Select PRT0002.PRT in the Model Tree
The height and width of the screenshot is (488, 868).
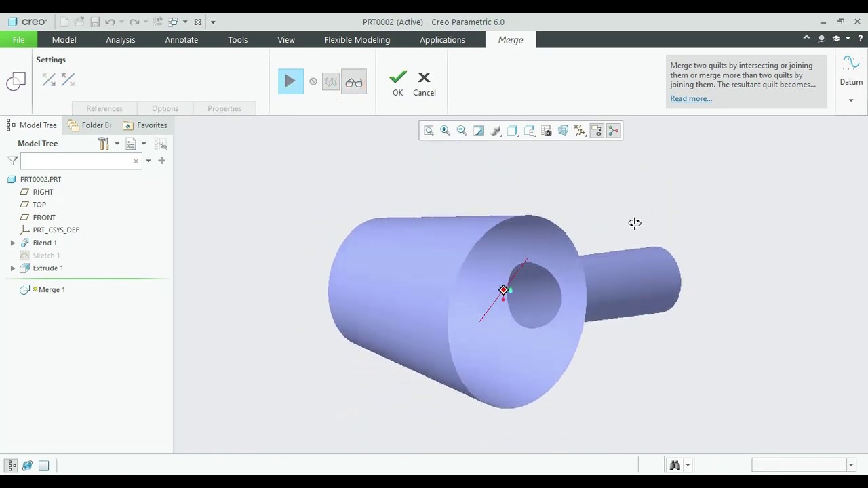41,179
